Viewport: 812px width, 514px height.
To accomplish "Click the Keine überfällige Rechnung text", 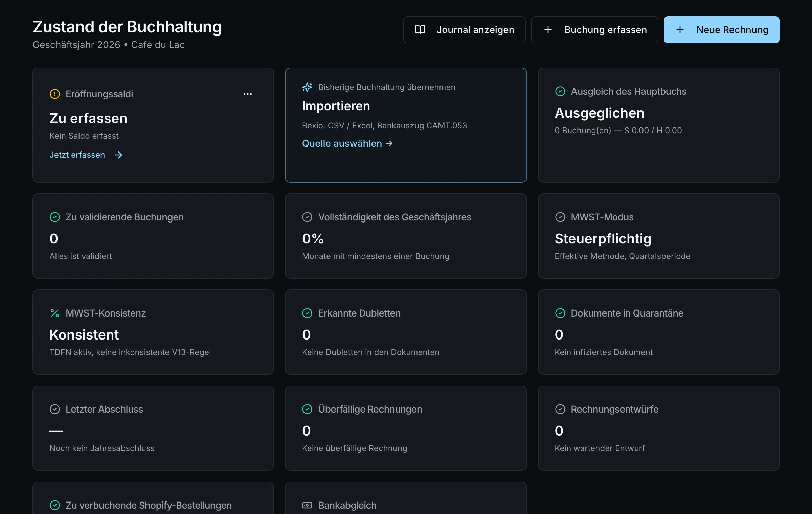I will point(355,448).
